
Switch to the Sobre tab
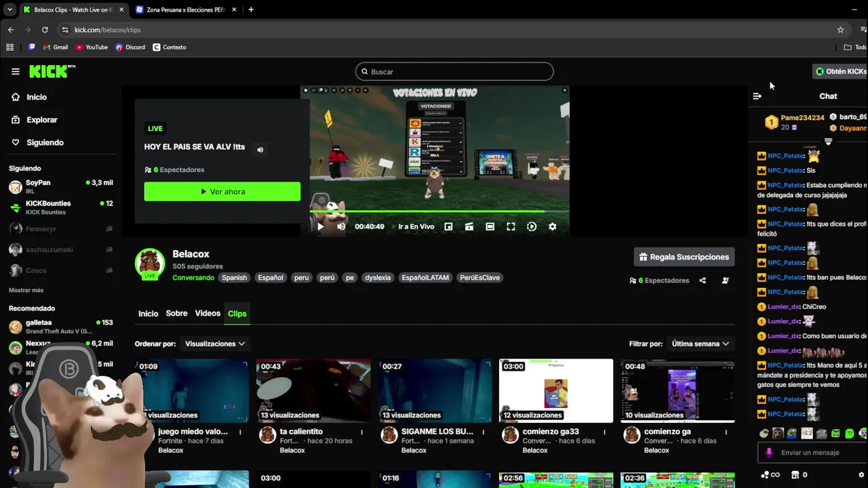pos(176,313)
